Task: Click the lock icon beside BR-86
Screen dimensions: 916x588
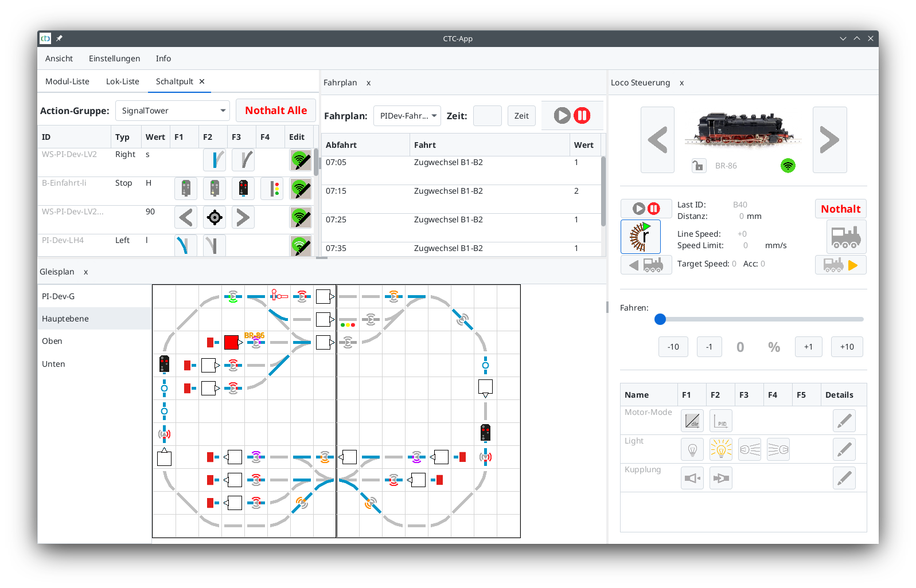Action: pyautogui.click(x=698, y=166)
